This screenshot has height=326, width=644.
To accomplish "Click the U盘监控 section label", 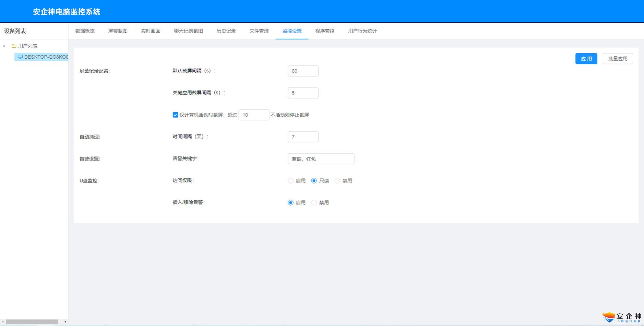I will [x=89, y=181].
